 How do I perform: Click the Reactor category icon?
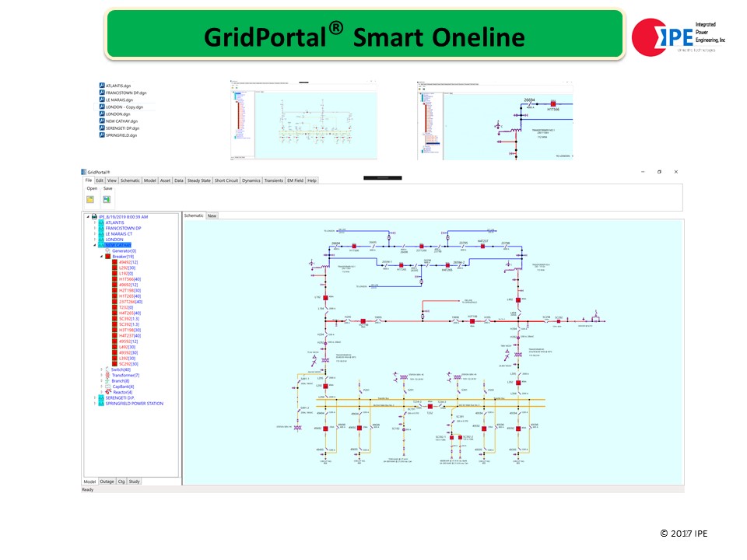coord(107,392)
